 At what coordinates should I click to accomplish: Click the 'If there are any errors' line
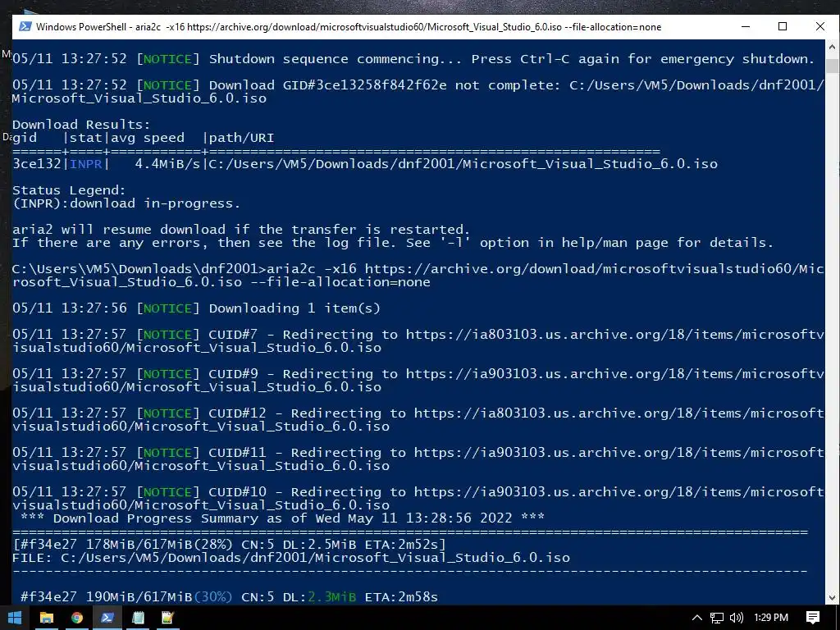coord(393,243)
